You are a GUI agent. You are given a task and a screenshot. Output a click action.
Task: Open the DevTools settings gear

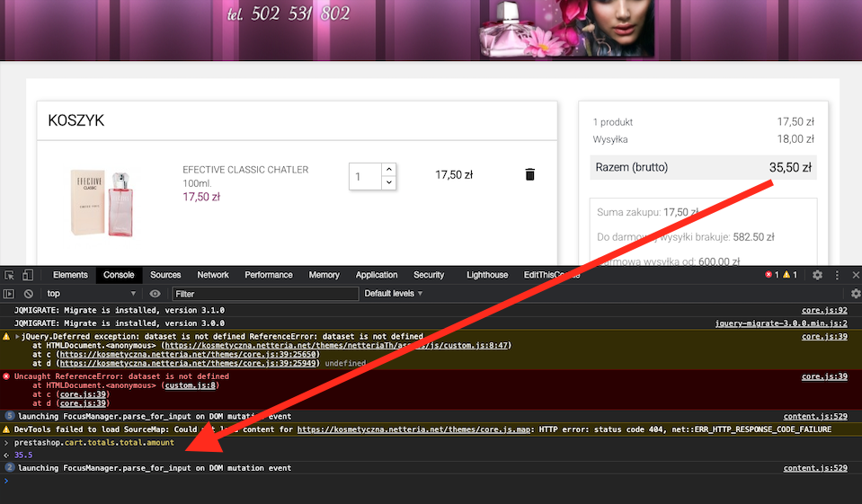[x=817, y=275]
